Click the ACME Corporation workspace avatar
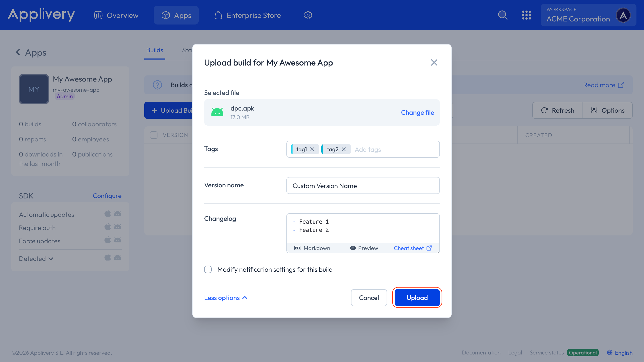 (623, 15)
